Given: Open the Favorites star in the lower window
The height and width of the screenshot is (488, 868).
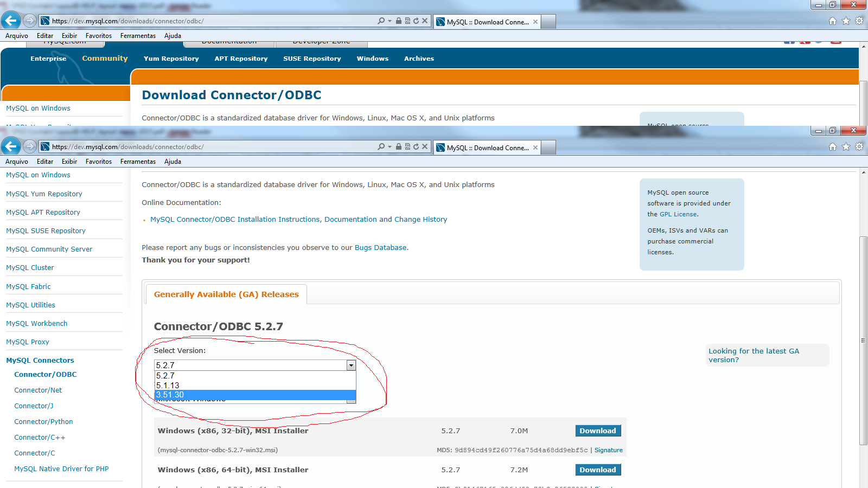Looking at the screenshot, I should point(846,147).
